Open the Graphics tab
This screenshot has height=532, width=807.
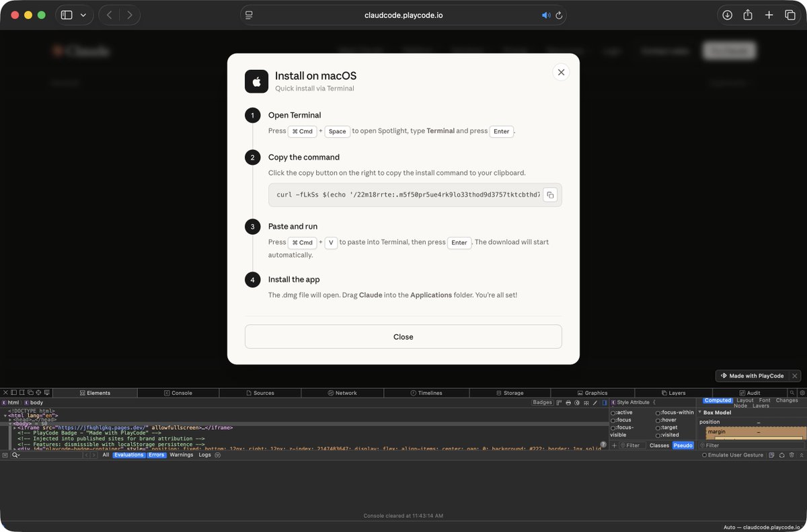coord(592,393)
